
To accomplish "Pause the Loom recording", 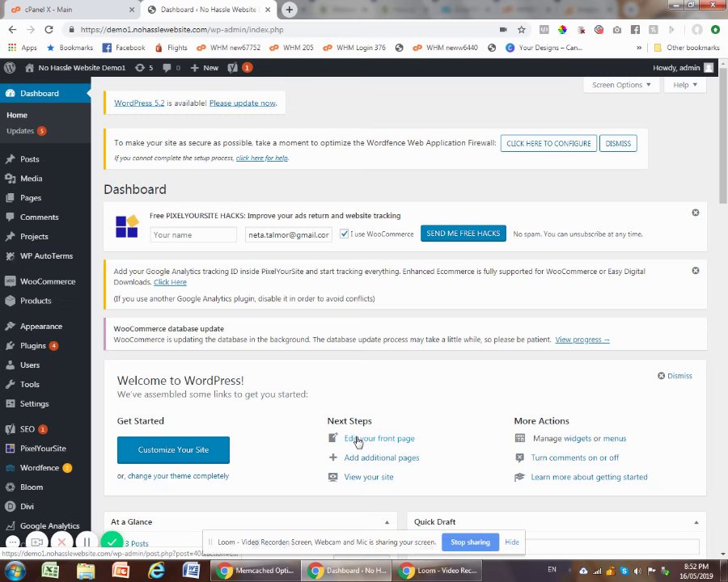I will (87, 542).
